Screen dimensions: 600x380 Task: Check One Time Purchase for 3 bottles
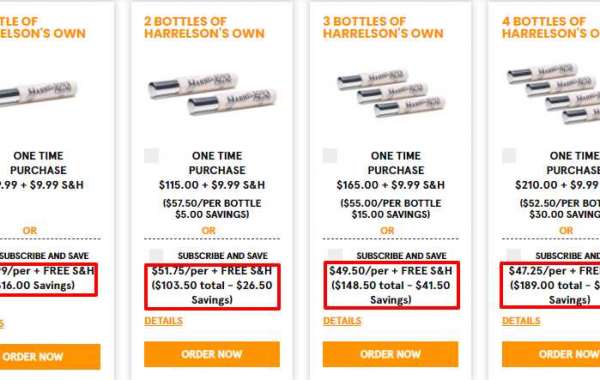tap(330, 156)
